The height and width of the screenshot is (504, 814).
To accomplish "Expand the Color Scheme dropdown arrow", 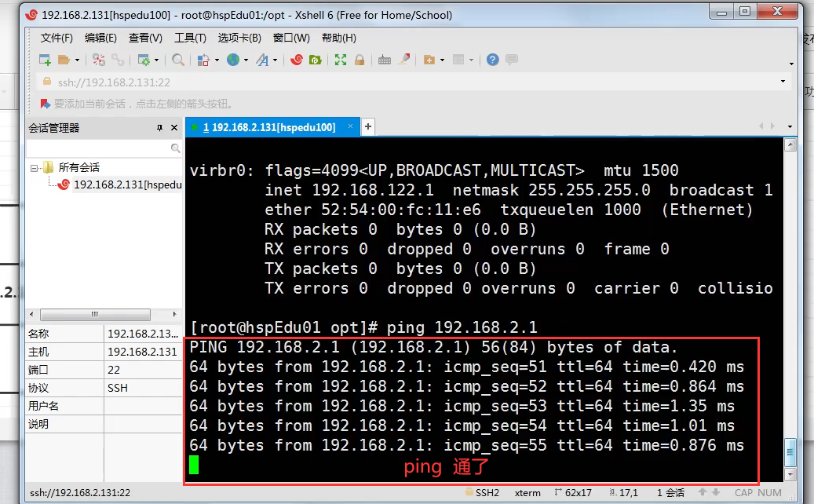I will point(217,60).
